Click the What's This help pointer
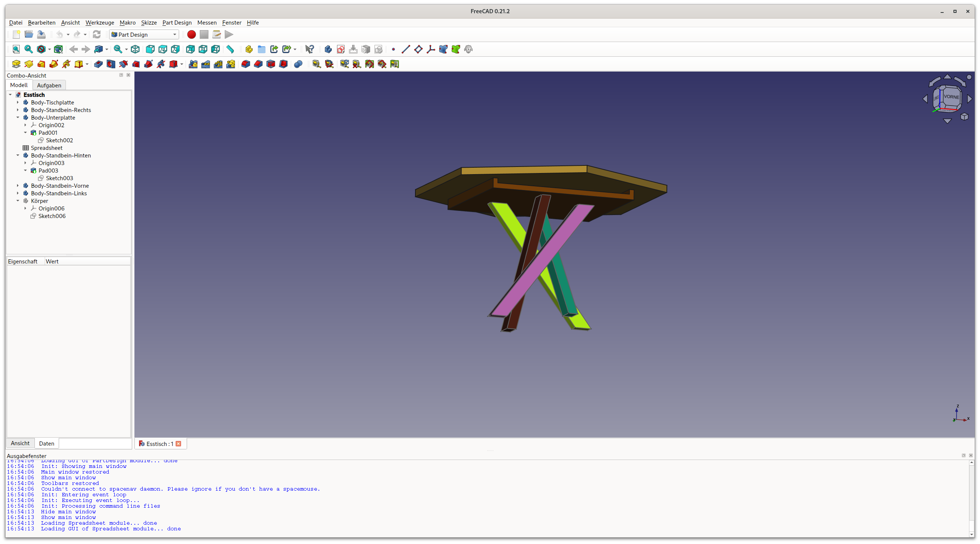Screen dimensions: 980x544 point(310,49)
